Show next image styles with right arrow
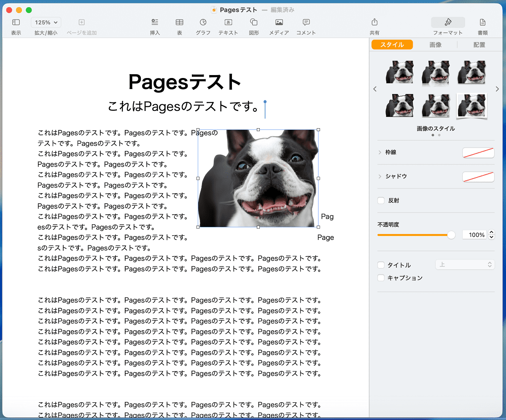 497,89
